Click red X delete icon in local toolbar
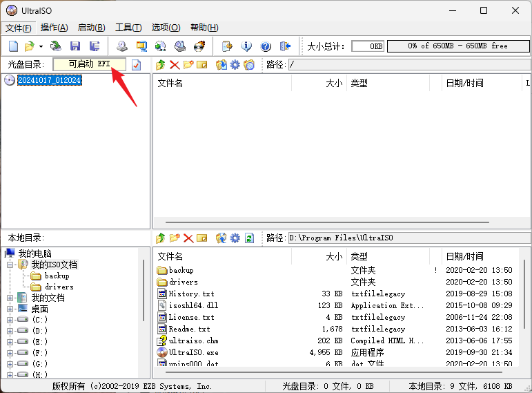532x393 pixels. click(x=188, y=238)
